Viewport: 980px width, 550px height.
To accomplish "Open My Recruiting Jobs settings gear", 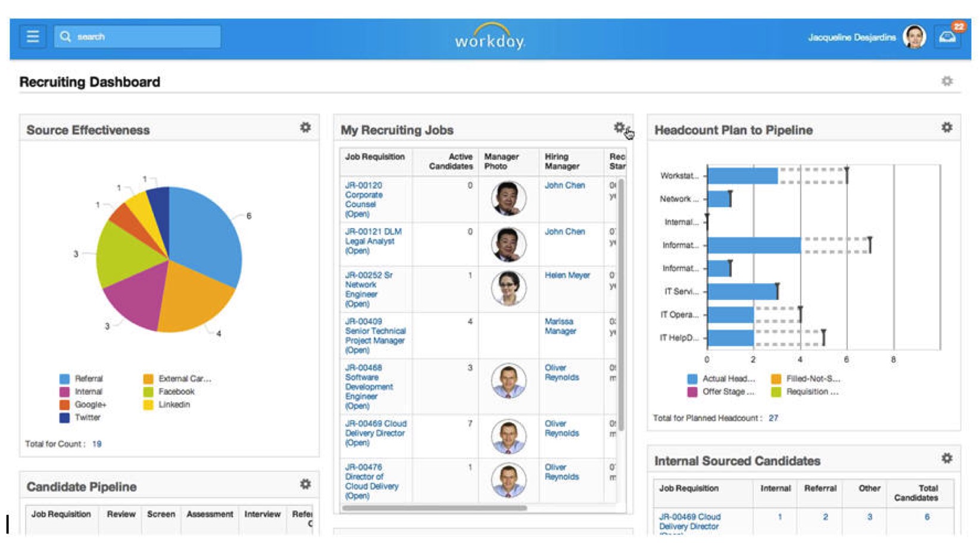I will (x=620, y=127).
